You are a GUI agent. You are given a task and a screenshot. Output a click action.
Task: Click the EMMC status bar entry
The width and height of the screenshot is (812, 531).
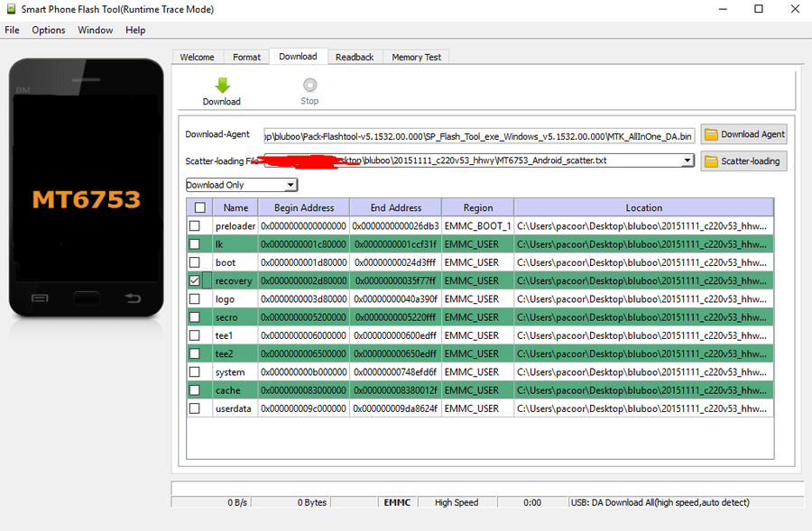point(397,502)
